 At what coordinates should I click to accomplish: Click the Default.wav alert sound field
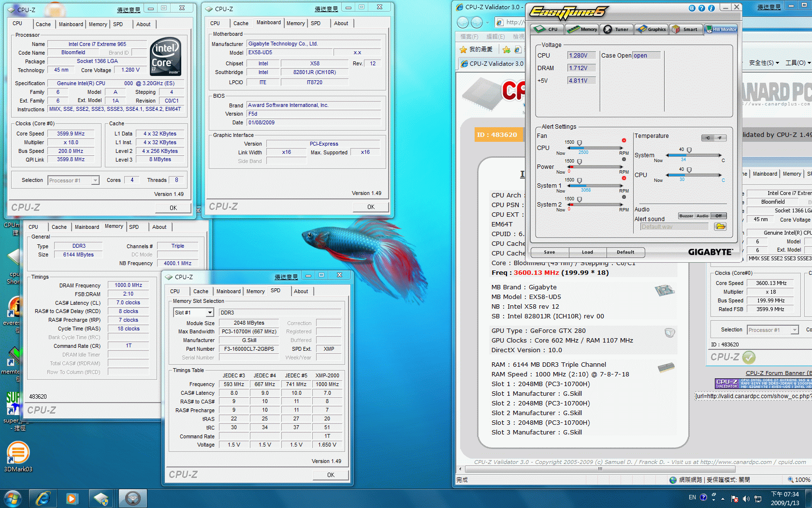tap(674, 226)
